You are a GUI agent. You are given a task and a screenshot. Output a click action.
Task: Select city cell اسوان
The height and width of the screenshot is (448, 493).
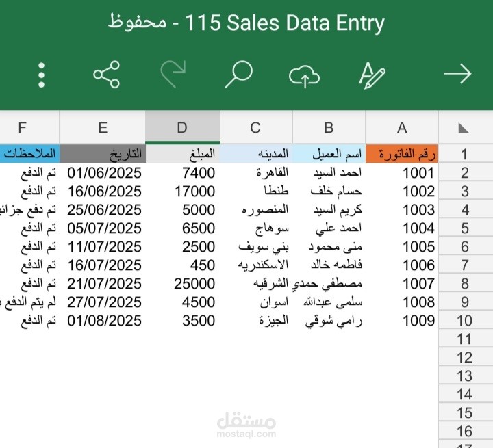[x=256, y=302]
